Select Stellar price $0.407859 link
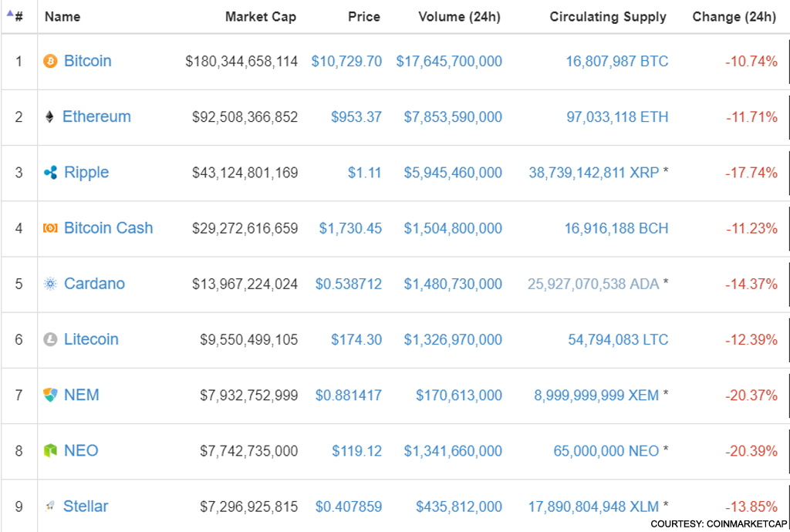This screenshot has width=790, height=532. click(348, 507)
